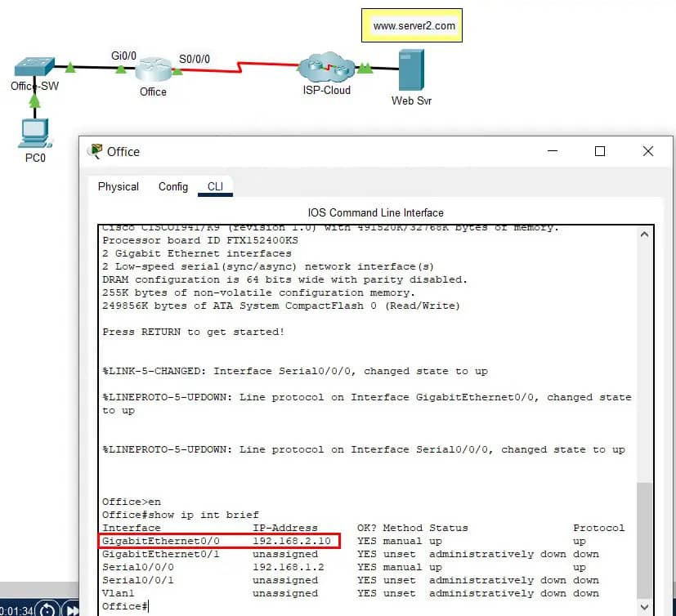Click the Packet Tracer icon in Office title bar
This screenshot has width=676, height=616.
click(x=96, y=151)
